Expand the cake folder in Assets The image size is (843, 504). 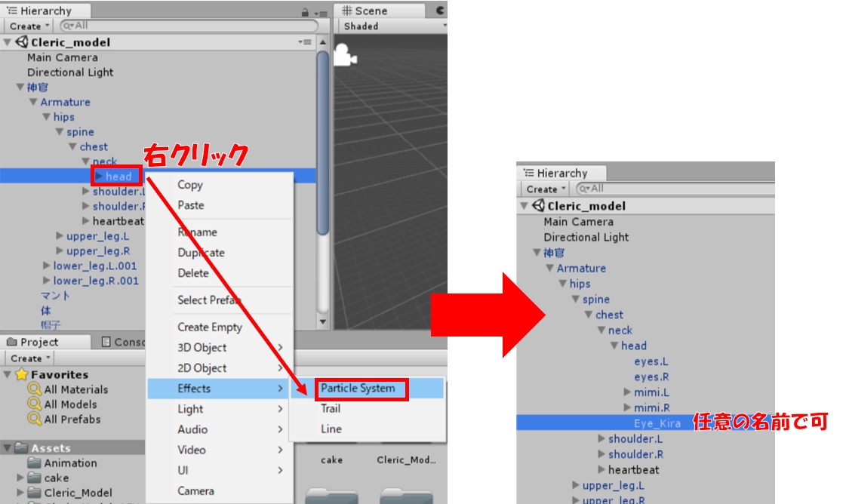point(20,478)
